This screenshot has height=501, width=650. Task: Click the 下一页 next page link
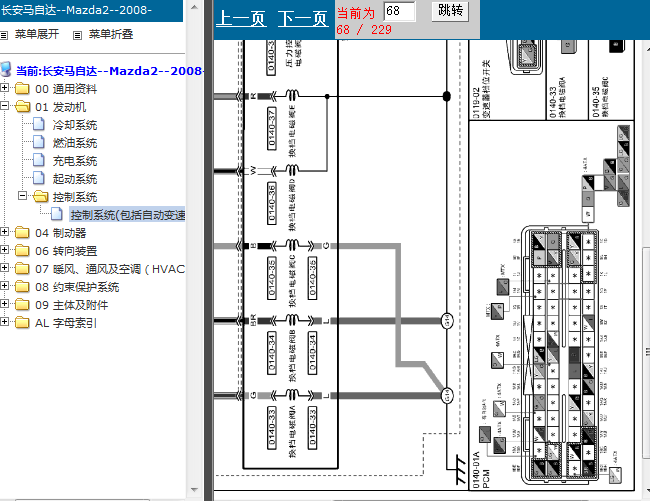pyautogui.click(x=303, y=19)
